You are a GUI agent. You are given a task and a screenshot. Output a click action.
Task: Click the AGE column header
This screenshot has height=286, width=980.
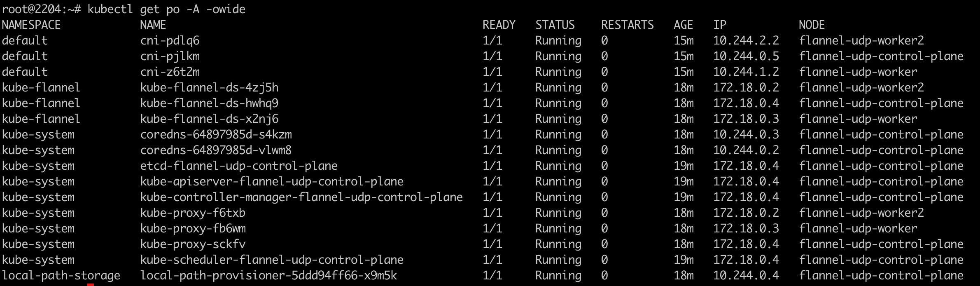click(683, 25)
